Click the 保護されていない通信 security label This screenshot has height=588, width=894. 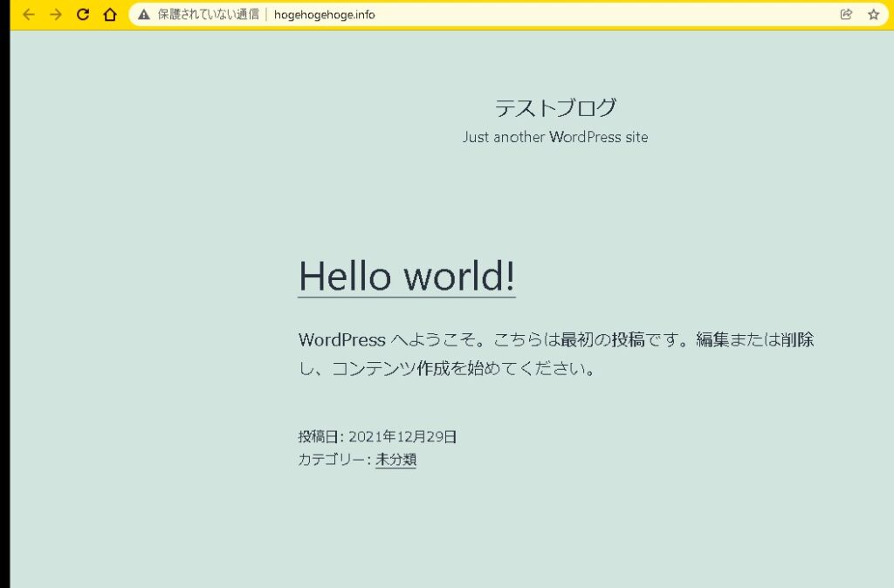208,15
